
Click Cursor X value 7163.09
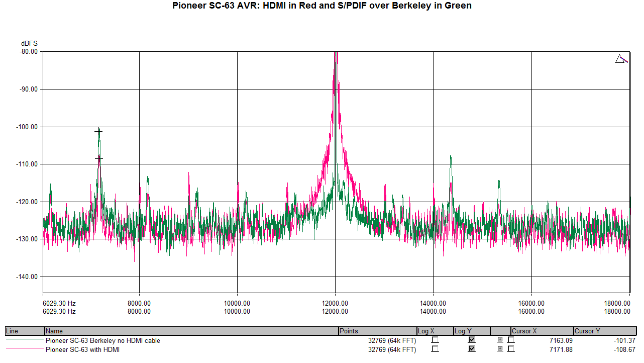click(561, 341)
